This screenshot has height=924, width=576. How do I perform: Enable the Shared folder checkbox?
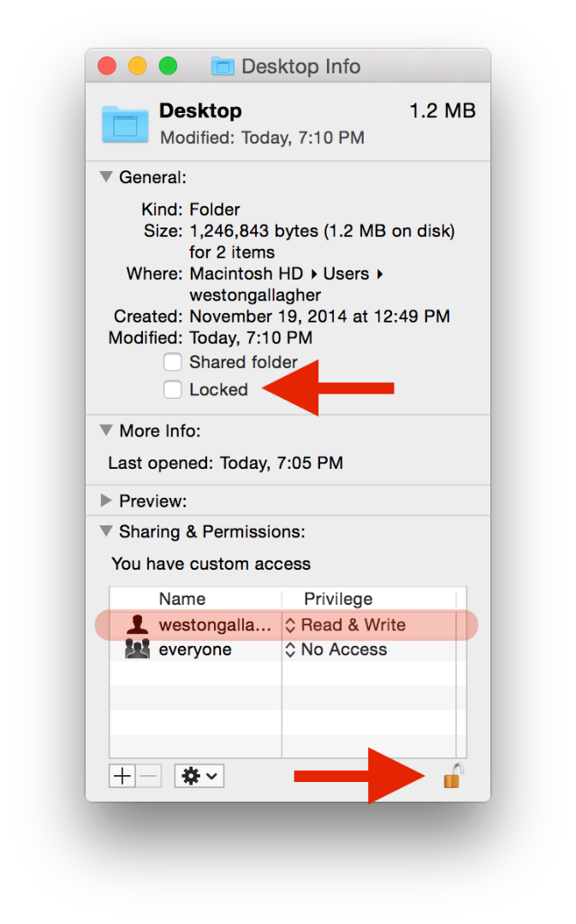tap(173, 362)
